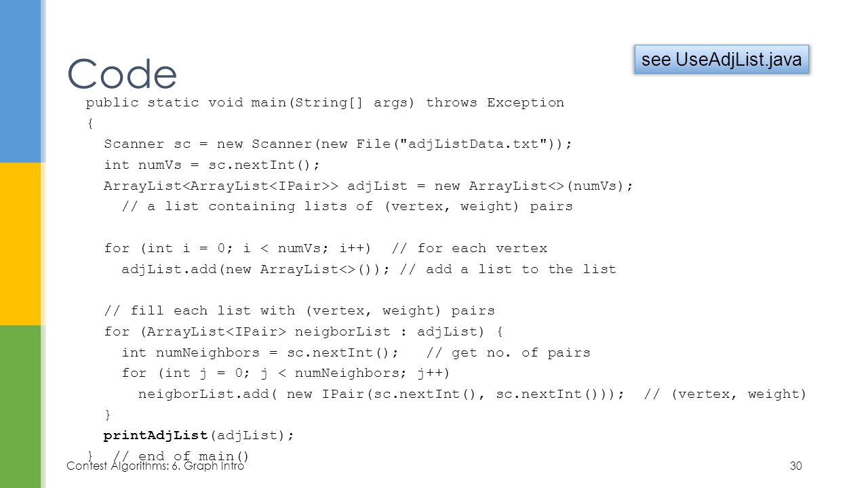Click the ArrayList adjList declaration line
This screenshot has height=488, width=868.
pyautogui.click(x=368, y=186)
